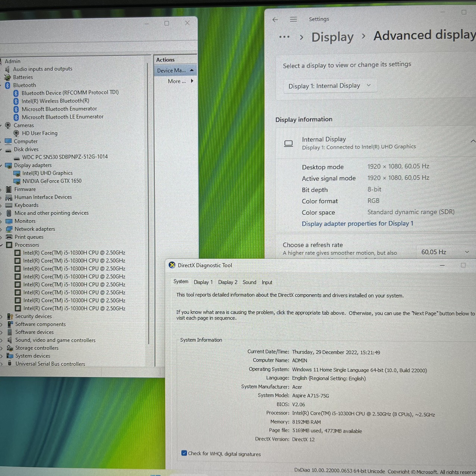Collapse the Internal Display information section
Screen dimensions: 476x476
[x=473, y=141]
